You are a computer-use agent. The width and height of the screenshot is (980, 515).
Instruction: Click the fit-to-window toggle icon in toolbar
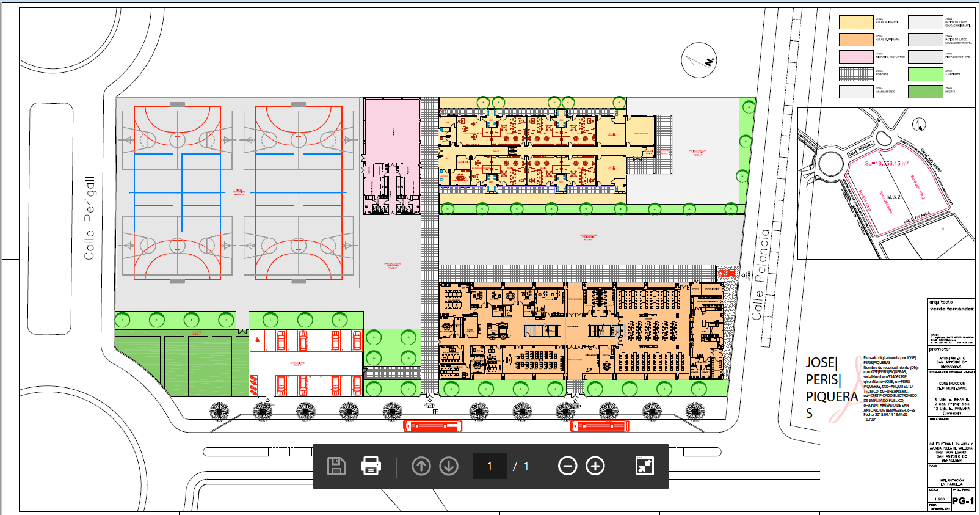[645, 466]
